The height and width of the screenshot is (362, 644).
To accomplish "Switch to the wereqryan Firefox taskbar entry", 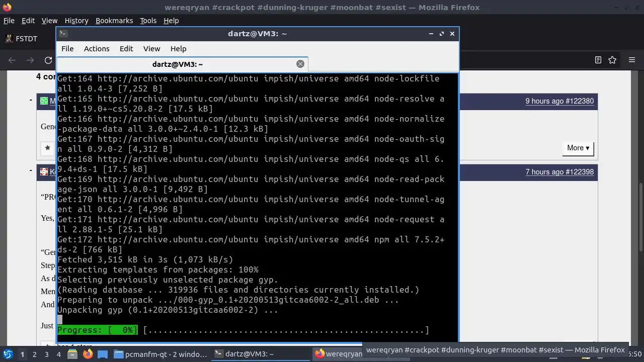I will 337,354.
